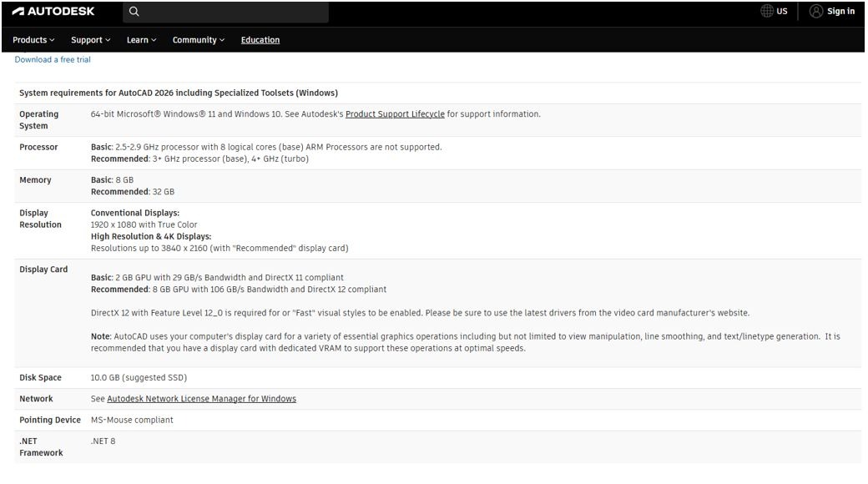Click '1920 x 1080 with True Color' text
Screen dimensions: 868x484
pyautogui.click(x=144, y=224)
